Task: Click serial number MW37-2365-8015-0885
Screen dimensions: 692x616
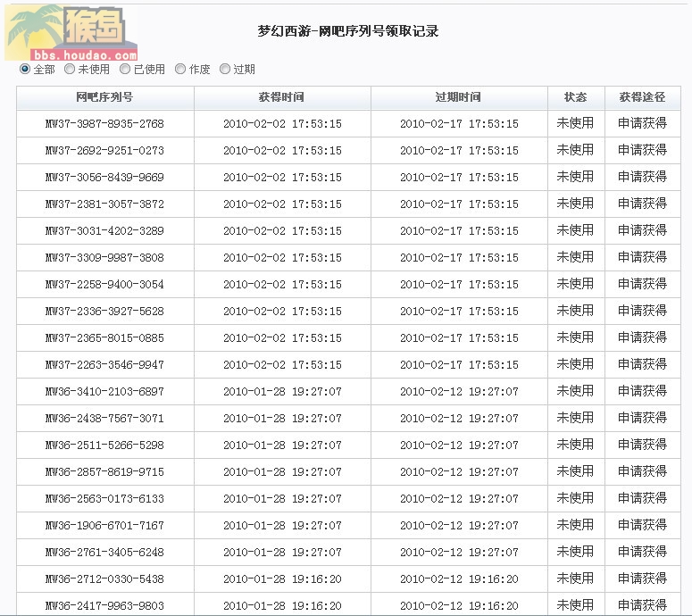Action: (x=104, y=338)
